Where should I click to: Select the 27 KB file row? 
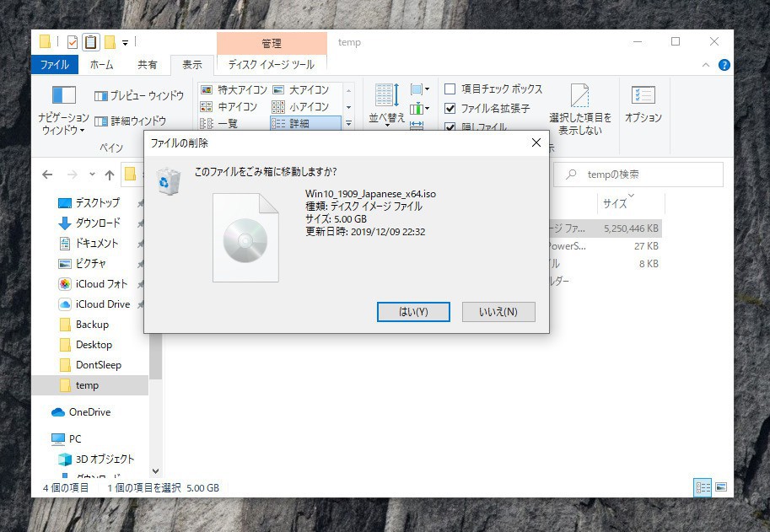click(x=605, y=246)
